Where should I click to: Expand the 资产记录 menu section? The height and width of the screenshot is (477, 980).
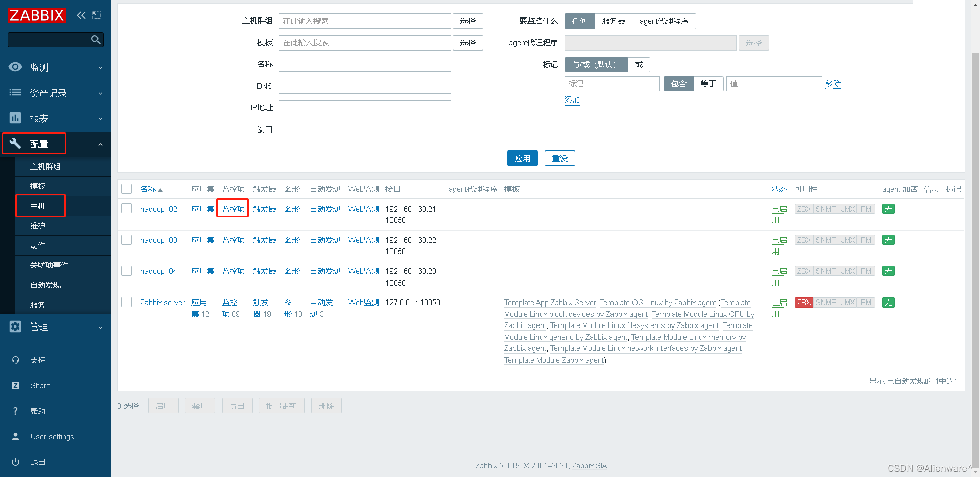coord(100,93)
